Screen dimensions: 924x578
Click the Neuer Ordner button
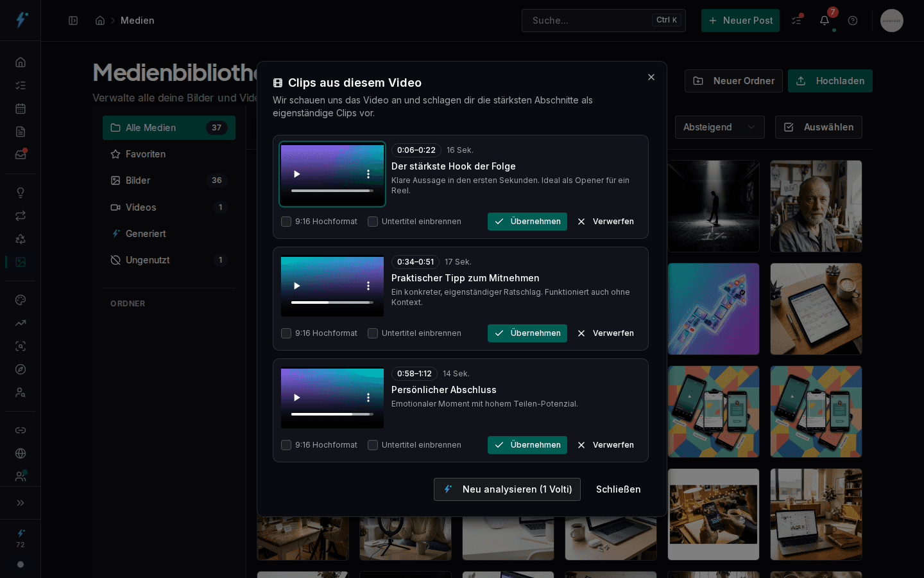click(x=733, y=81)
